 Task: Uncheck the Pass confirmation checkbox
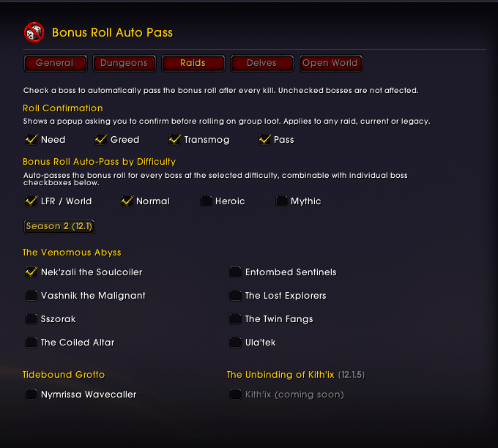pyautogui.click(x=264, y=139)
